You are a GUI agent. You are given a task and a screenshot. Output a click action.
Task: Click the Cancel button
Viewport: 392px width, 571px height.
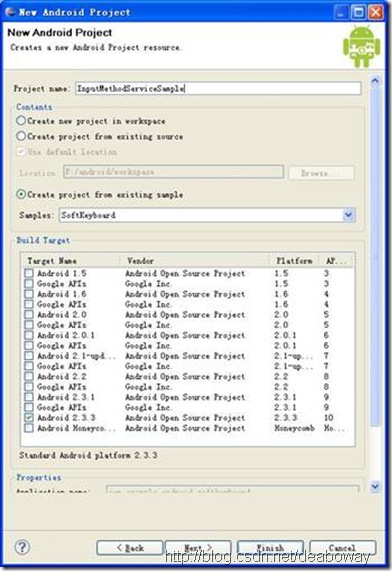coord(342,548)
